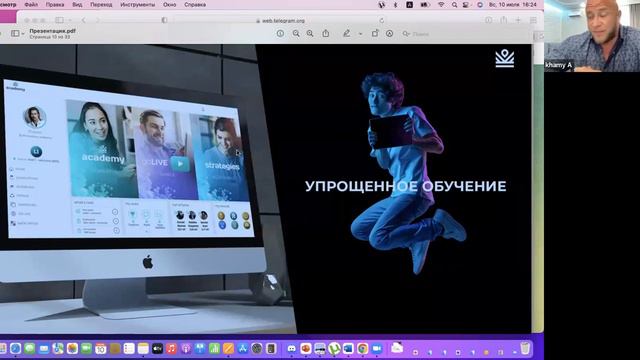Open Reminders from the Dock
The width and height of the screenshot is (640, 360).
coord(129,349)
